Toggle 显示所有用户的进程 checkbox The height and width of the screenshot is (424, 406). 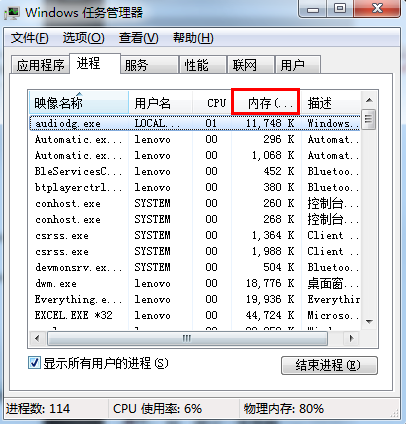click(34, 363)
